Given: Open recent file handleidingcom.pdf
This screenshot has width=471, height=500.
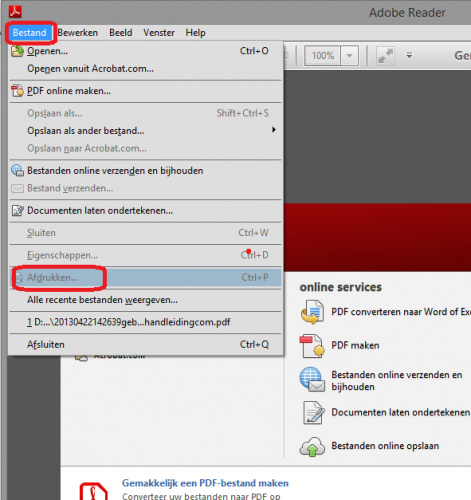Looking at the screenshot, I should [146, 322].
